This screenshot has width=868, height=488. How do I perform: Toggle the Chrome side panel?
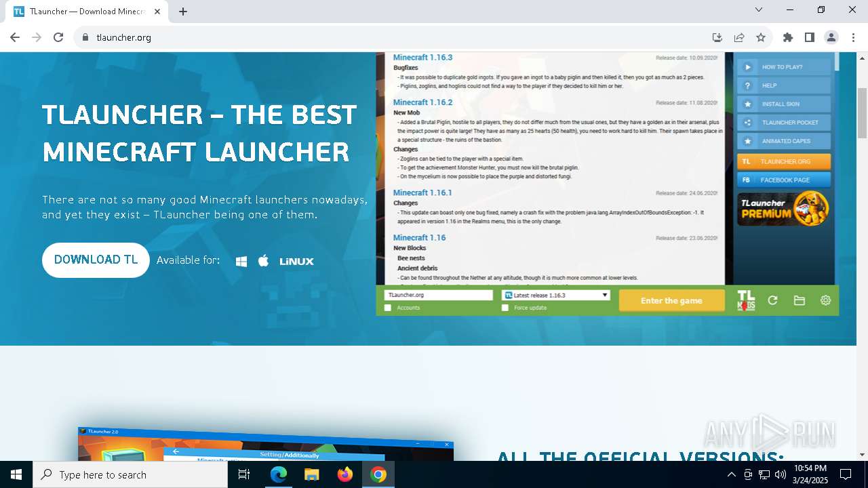pos(810,37)
